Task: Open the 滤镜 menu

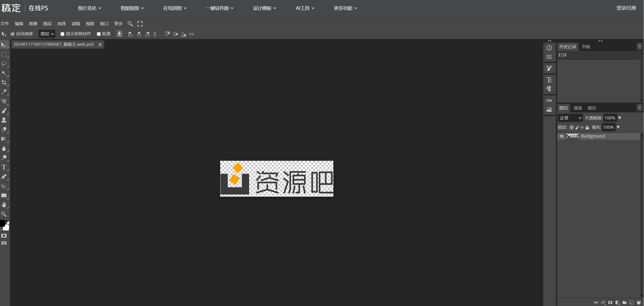Action: pos(75,24)
